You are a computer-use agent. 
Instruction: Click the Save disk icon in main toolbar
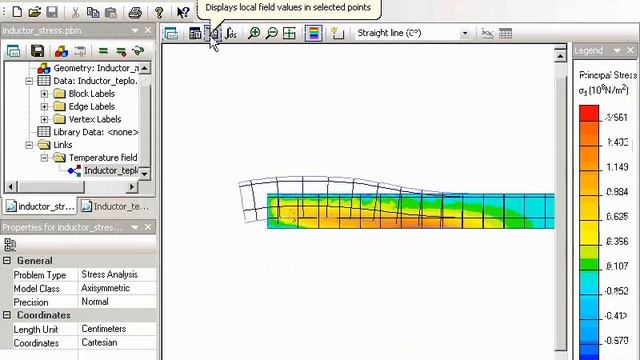(x=52, y=12)
